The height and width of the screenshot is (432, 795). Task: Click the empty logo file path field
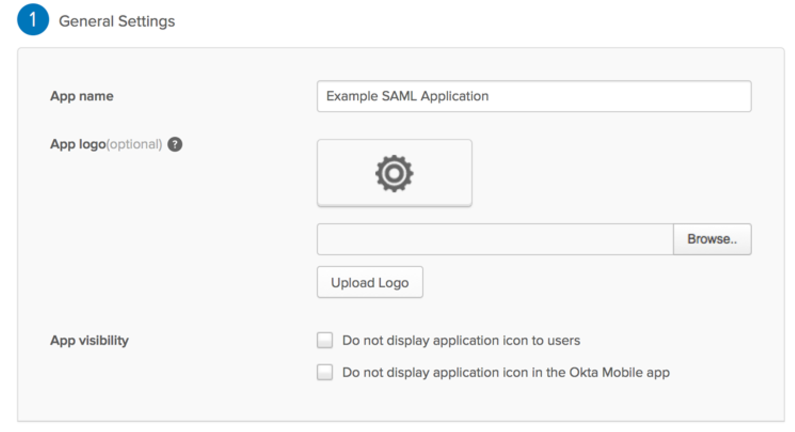click(495, 240)
